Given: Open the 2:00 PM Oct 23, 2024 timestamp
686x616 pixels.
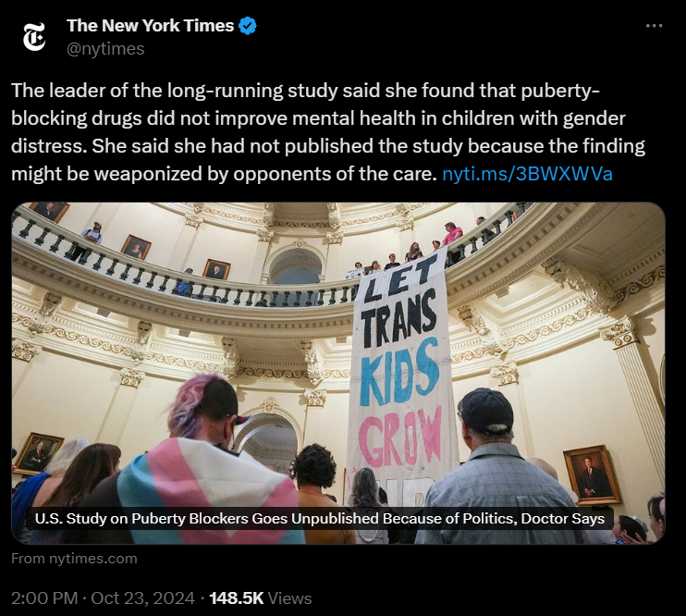Looking at the screenshot, I should point(103,598).
